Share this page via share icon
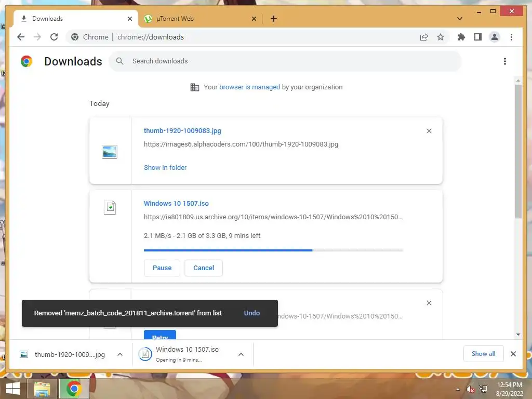 tap(424, 37)
